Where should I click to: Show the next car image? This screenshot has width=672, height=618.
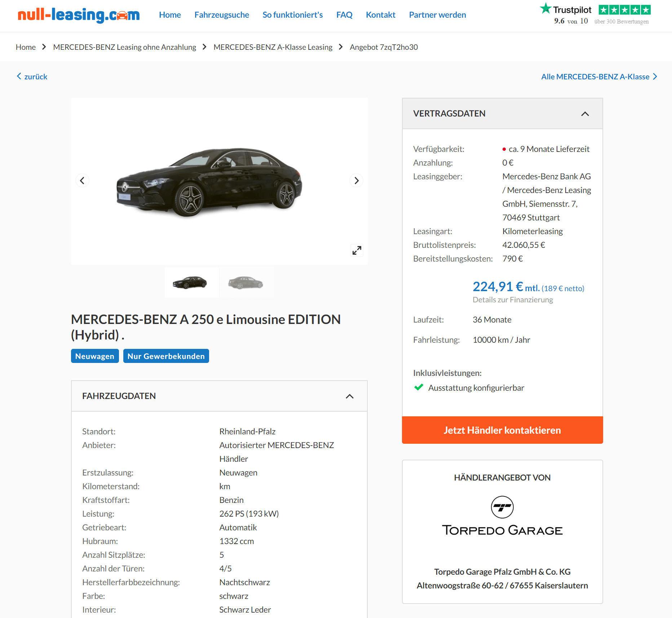click(x=356, y=180)
